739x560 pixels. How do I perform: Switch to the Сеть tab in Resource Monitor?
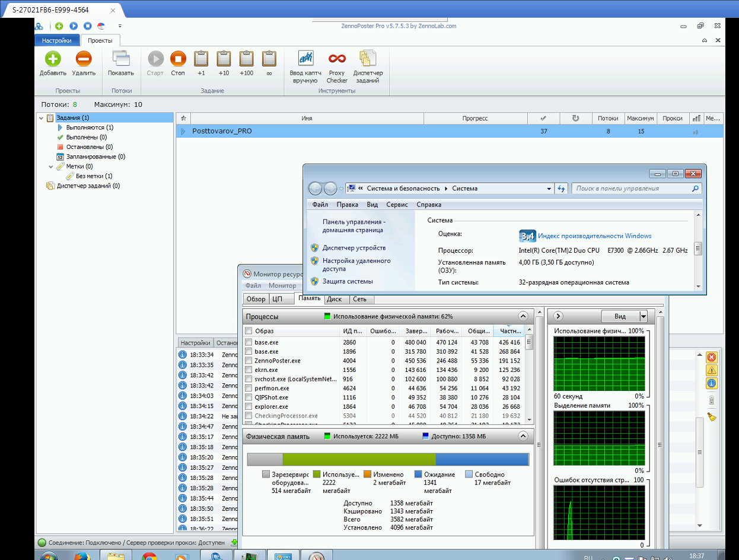pyautogui.click(x=360, y=299)
